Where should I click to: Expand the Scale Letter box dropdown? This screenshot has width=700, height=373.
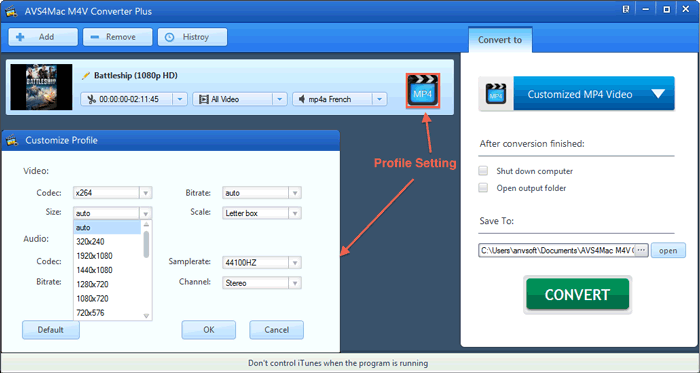pos(295,213)
